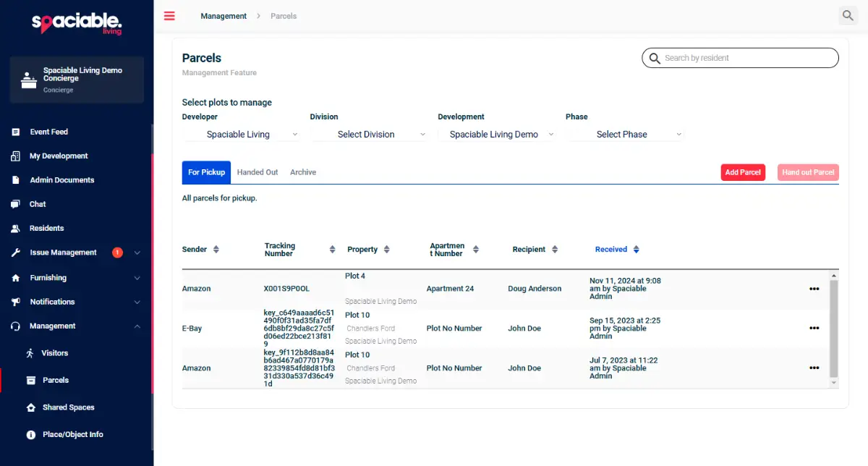Image resolution: width=868 pixels, height=466 pixels.
Task: Click the Furnishing house icon
Action: click(x=16, y=278)
